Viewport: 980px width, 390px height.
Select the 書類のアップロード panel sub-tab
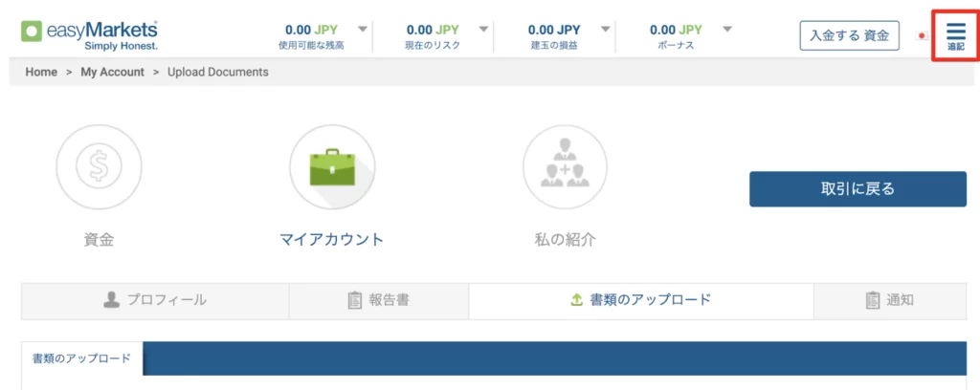81,359
